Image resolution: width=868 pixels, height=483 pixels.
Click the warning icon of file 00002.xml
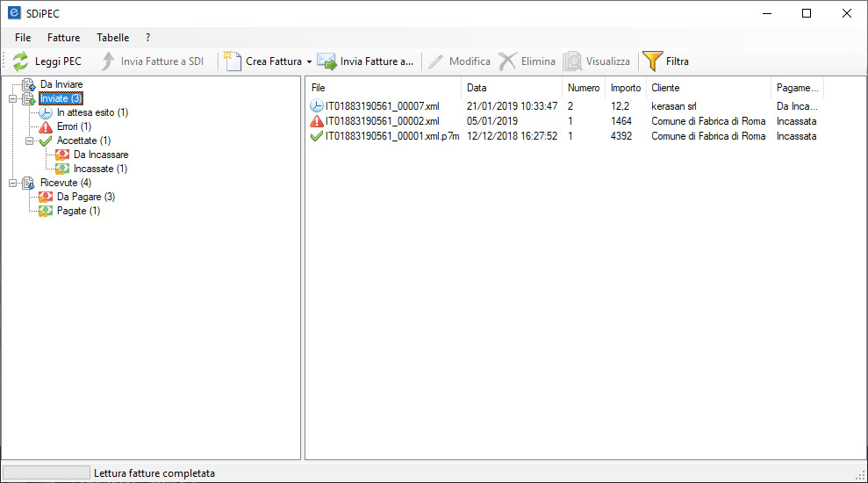(317, 121)
